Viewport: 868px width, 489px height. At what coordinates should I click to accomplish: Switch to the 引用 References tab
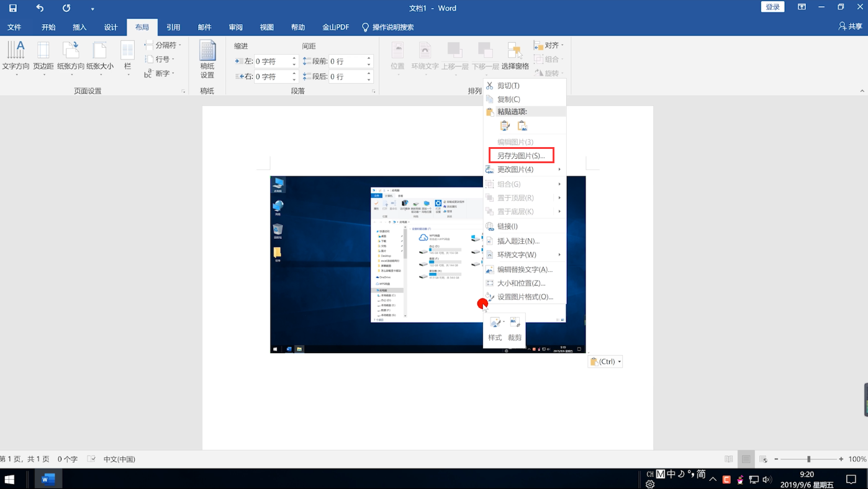pos(173,27)
